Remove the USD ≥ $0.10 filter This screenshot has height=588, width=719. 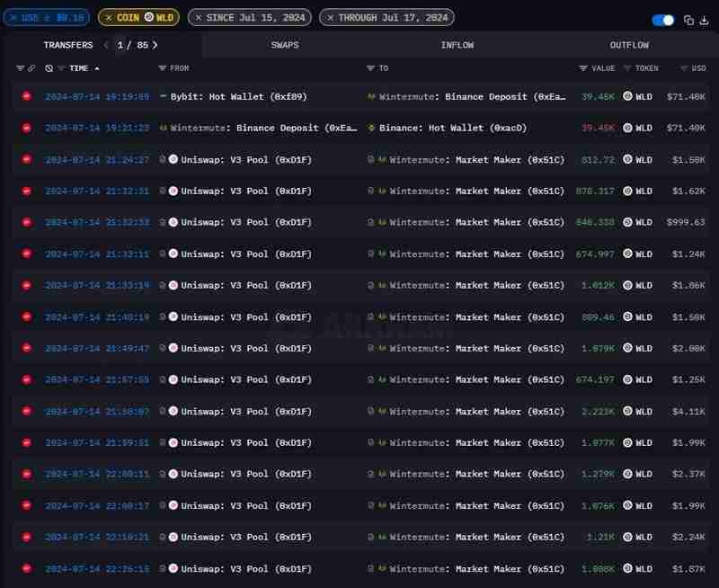coord(13,18)
